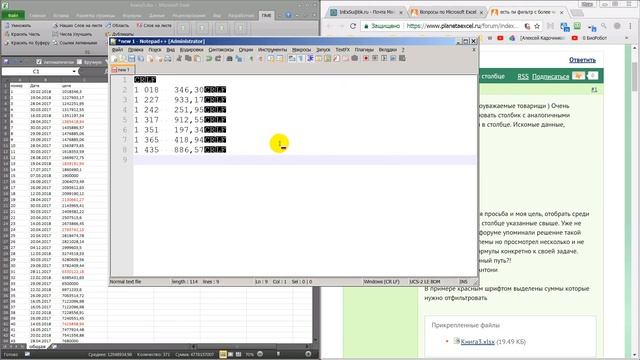
Task: Switch to the Данные ribbon tab in Excel
Action: pyautogui.click(x=157, y=16)
